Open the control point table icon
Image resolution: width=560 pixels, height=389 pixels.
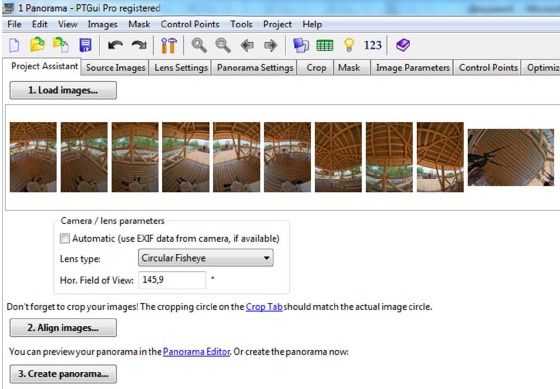pos(325,45)
